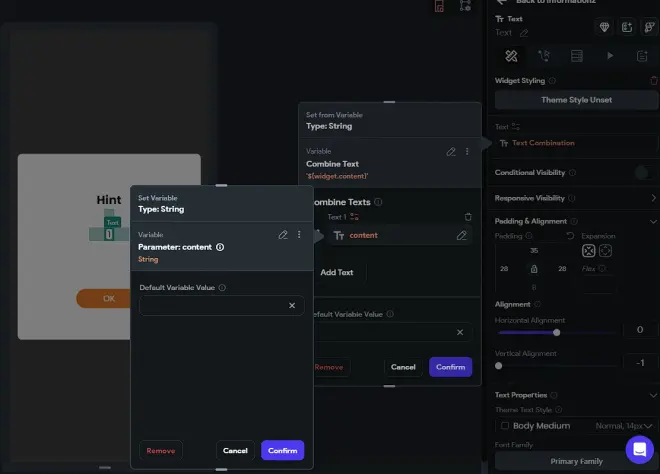Edit the Parameter: content variable pencil icon
This screenshot has height=474, width=660.
pos(283,234)
